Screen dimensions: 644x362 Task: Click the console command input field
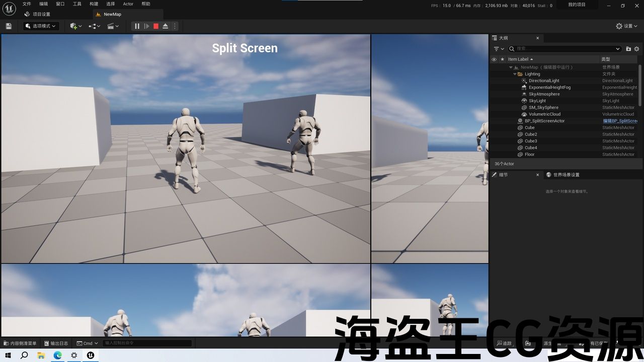pos(147,343)
